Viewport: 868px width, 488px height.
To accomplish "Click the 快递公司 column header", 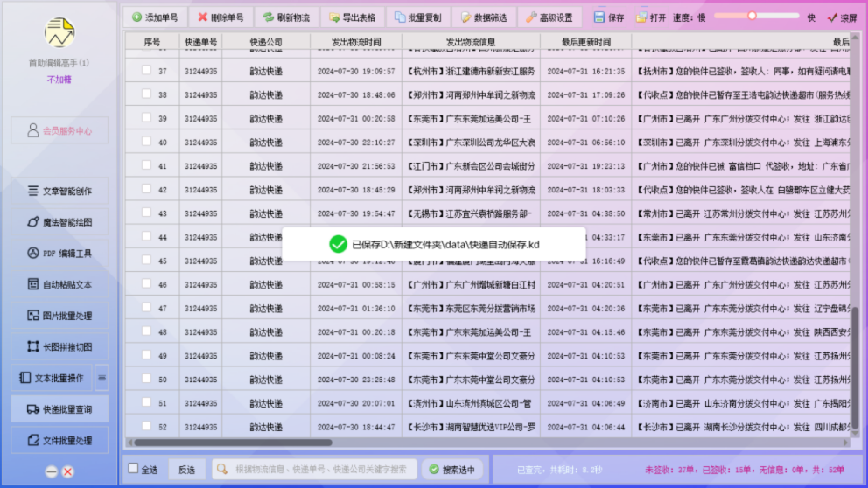I will [266, 42].
